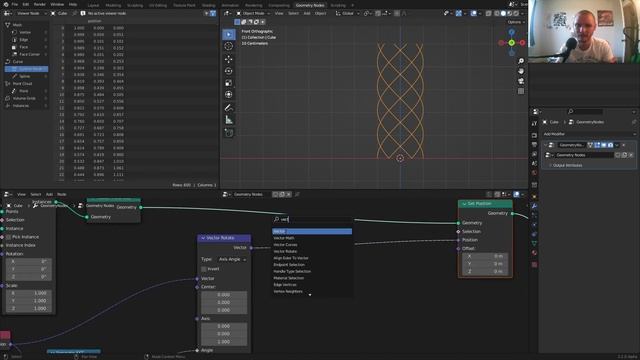Open the Edit menu
640x360 pixels.
pos(26,4)
